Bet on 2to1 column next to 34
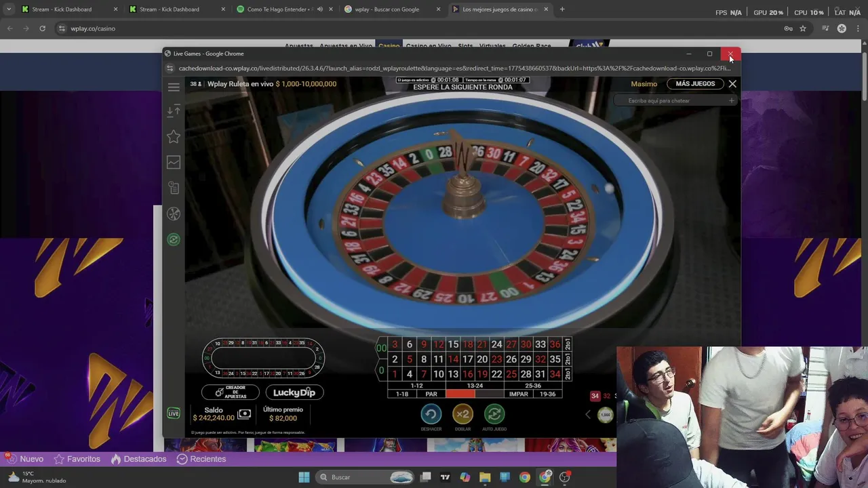 tap(568, 374)
